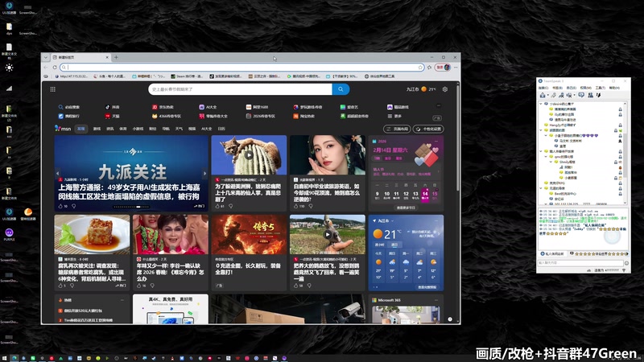Click the TeamSpeak chat message input
The width and height of the screenshot is (644, 362).
[x=580, y=263]
